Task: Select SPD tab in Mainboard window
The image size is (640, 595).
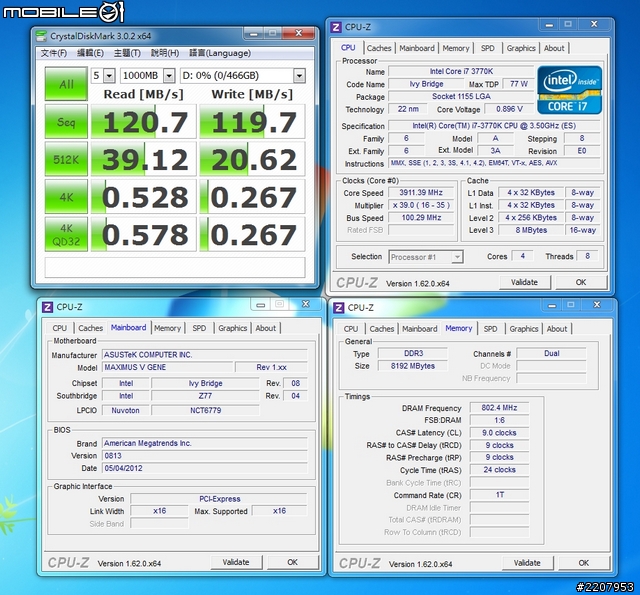Action: [x=199, y=328]
